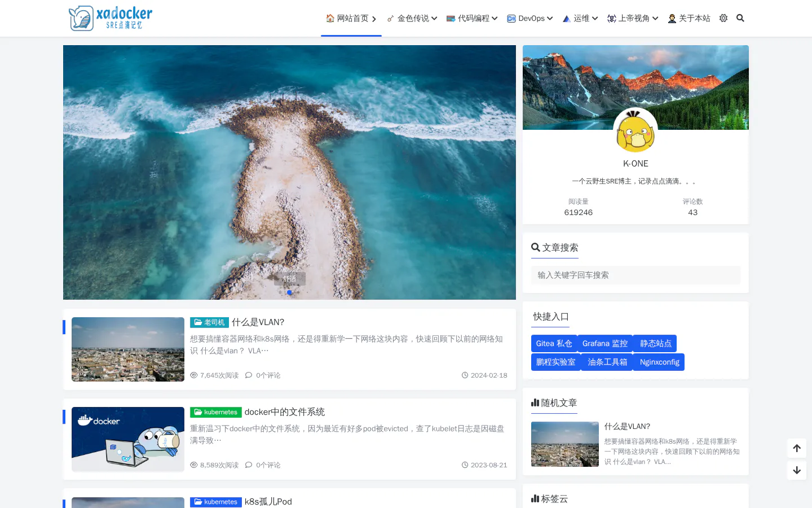Click the scroll-to-top arrow button
812x508 pixels.
[797, 448]
